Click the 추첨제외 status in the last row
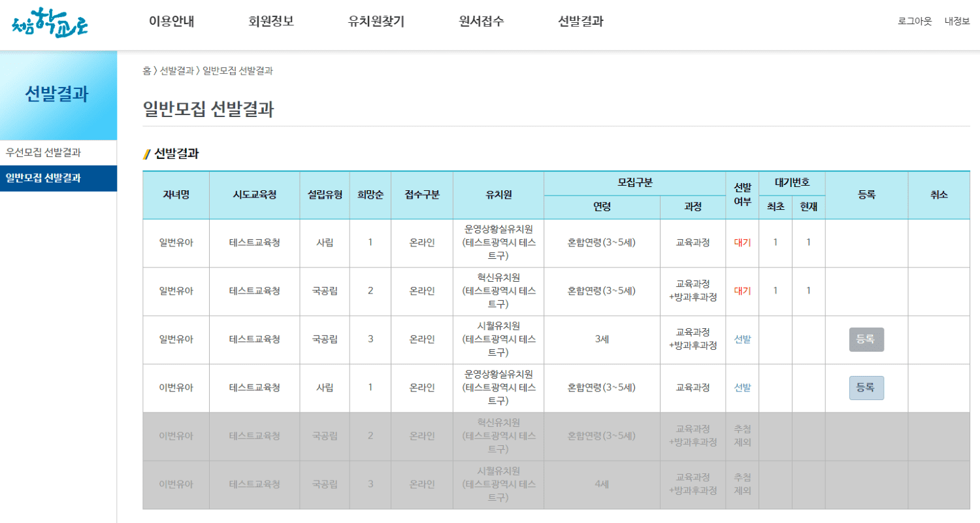This screenshot has width=980, height=523. tap(743, 484)
